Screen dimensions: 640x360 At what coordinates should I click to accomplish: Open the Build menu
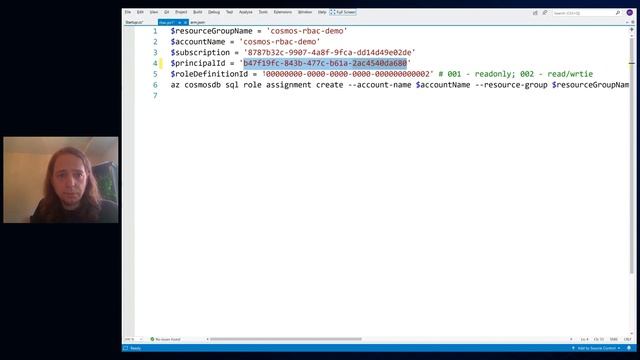[198, 12]
